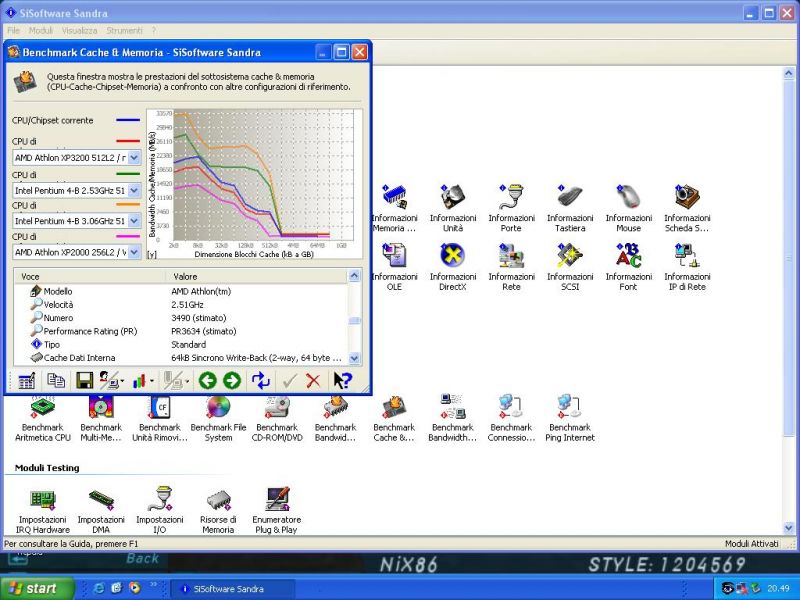Open chart options dropdown arrow beside bar chart icon
800x600 pixels.
152,381
